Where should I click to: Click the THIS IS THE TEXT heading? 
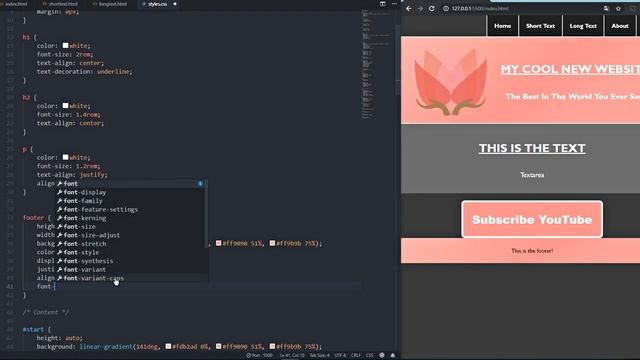(532, 148)
